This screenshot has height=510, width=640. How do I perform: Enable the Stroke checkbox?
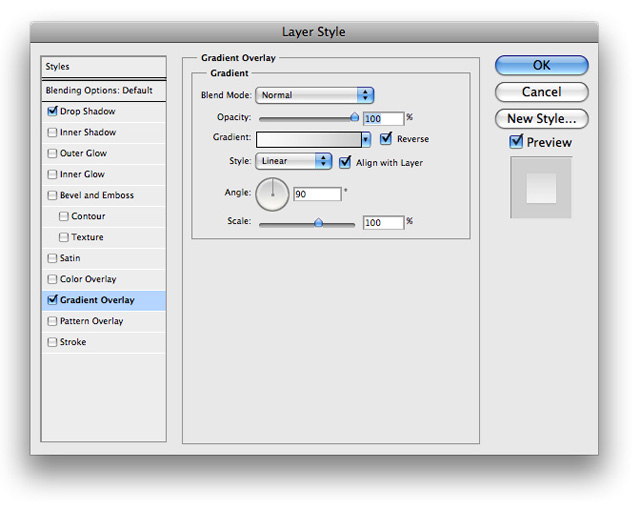point(52,342)
